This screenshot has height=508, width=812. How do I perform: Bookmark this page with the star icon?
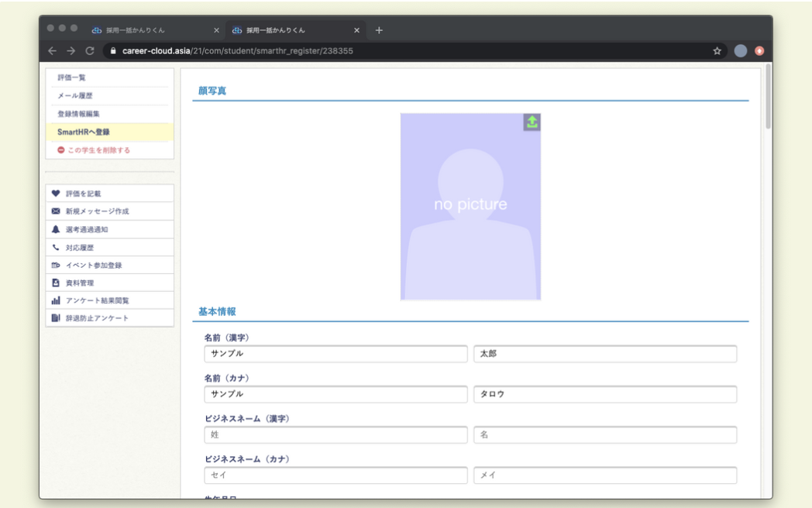[717, 51]
